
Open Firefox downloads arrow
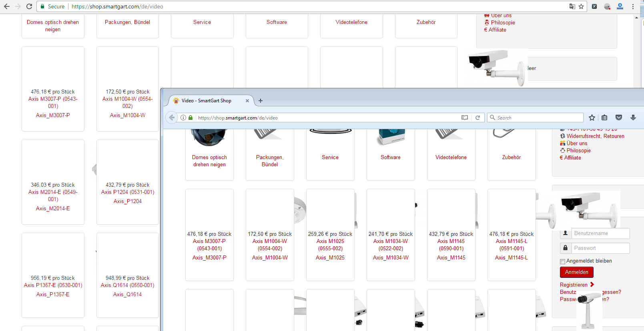click(633, 118)
